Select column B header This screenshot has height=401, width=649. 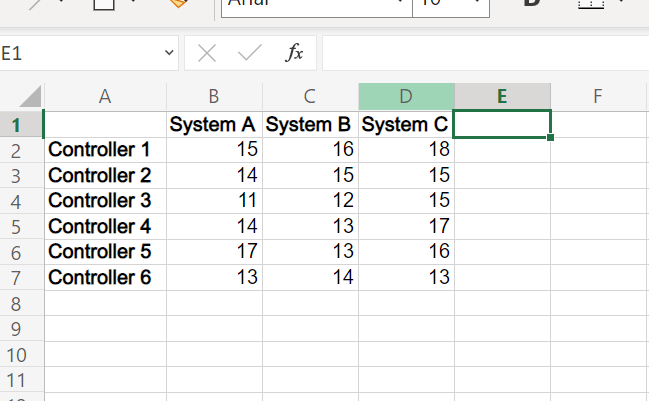tap(214, 96)
